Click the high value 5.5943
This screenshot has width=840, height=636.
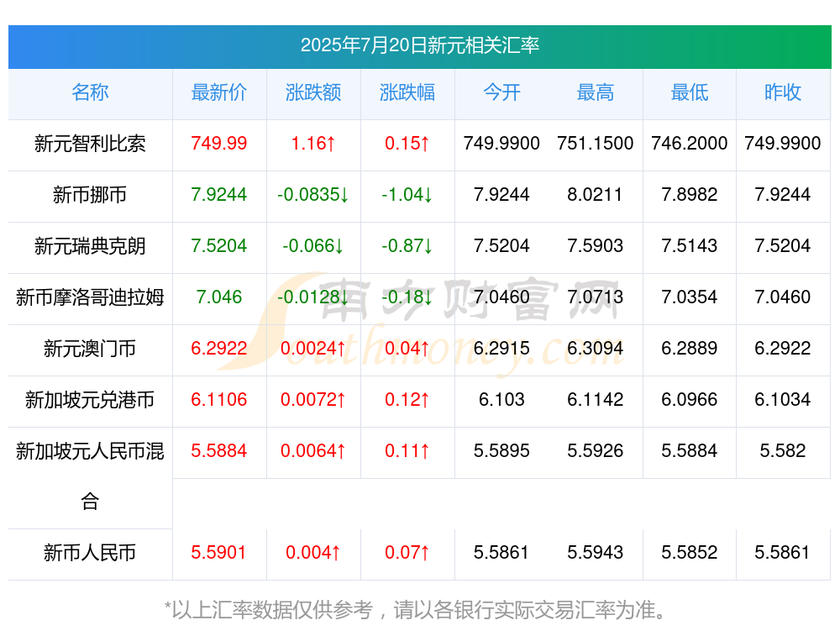[596, 553]
